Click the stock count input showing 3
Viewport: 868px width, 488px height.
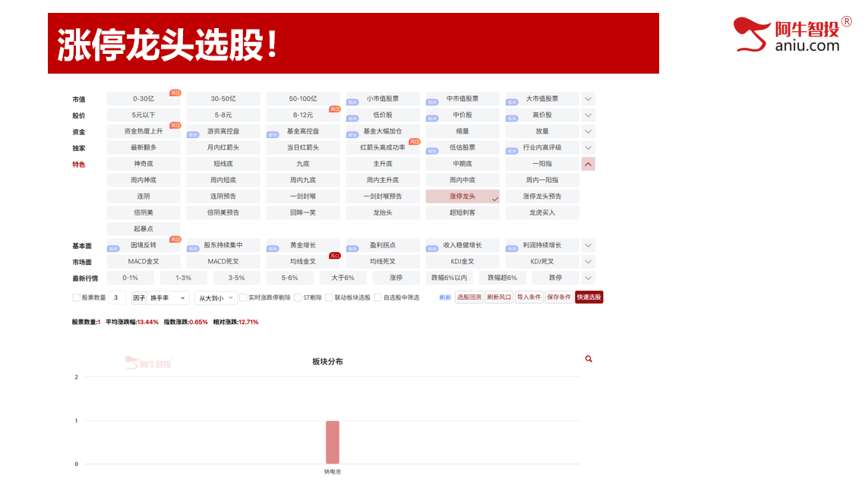[x=118, y=298]
